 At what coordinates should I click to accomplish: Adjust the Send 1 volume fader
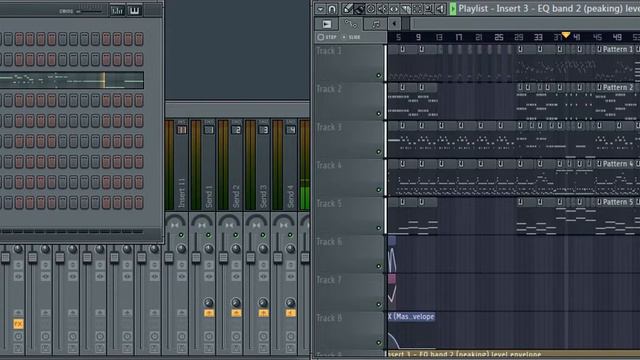point(196,258)
